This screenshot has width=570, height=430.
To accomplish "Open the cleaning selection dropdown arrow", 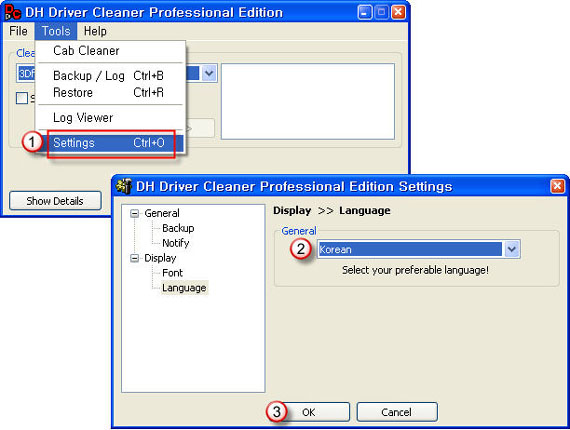I will tap(209, 73).
